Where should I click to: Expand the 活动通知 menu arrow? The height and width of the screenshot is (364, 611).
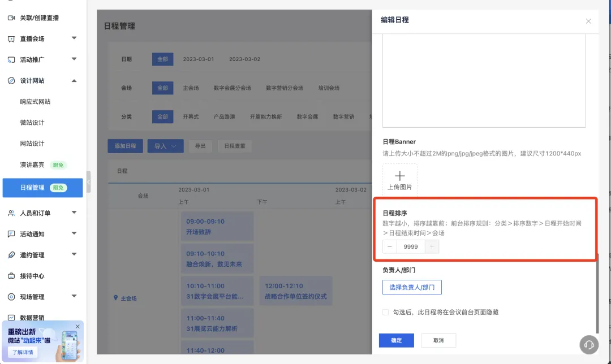tap(74, 233)
